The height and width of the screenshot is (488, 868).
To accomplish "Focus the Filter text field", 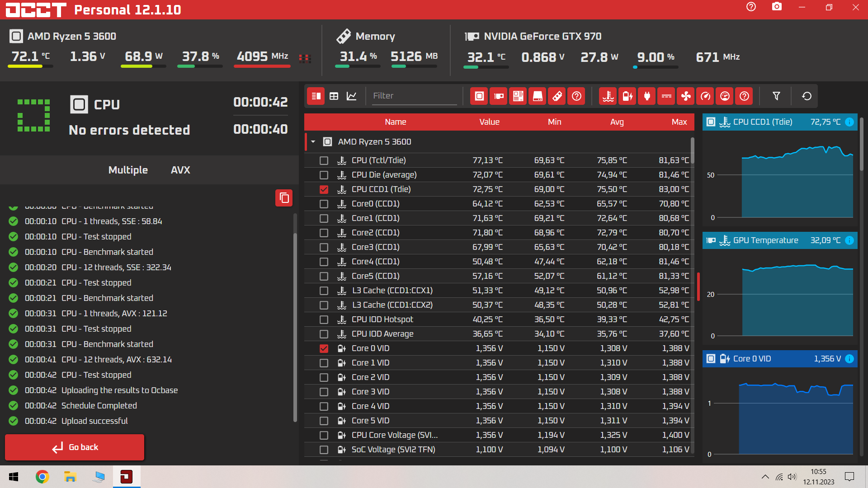I will [414, 96].
